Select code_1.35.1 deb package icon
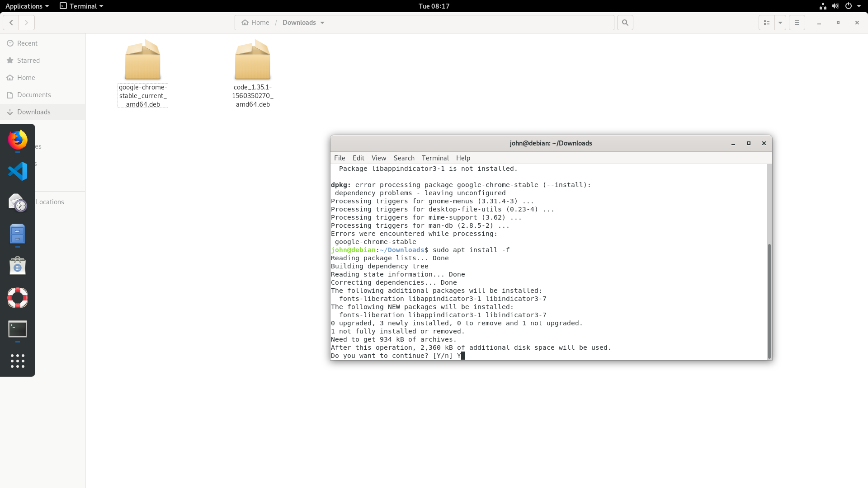Image resolution: width=868 pixels, height=488 pixels. (253, 60)
